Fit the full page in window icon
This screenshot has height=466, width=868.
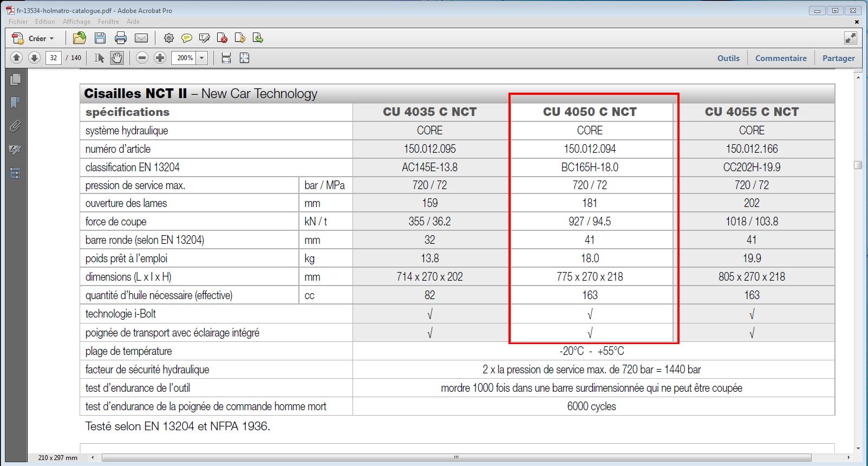click(x=244, y=57)
